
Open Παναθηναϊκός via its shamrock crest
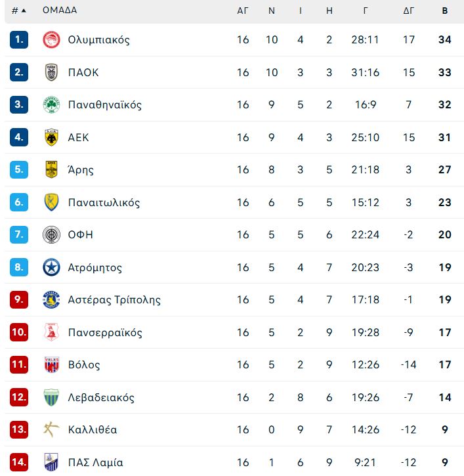pyautogui.click(x=51, y=105)
